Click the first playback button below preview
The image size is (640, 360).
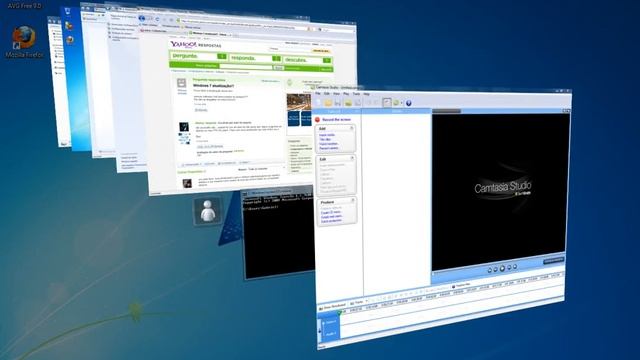coord(490,270)
